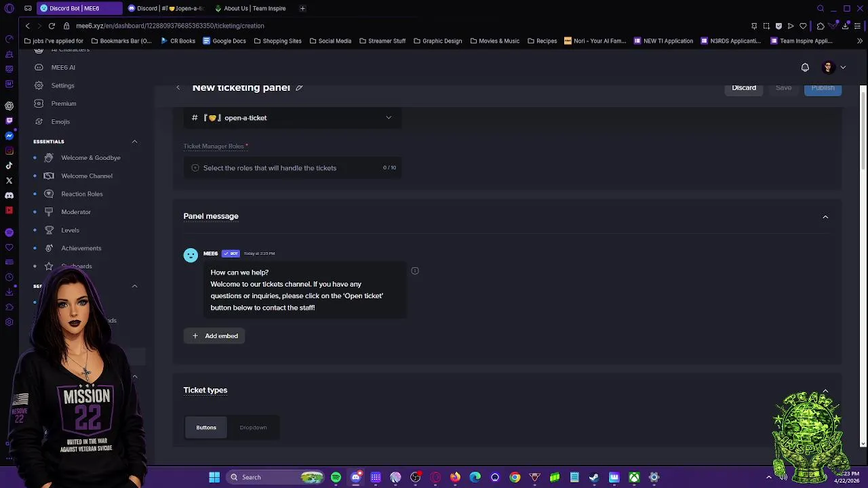This screenshot has width=868, height=488.
Task: Switch to About Us Team Inspire tab
Action: coord(250,9)
